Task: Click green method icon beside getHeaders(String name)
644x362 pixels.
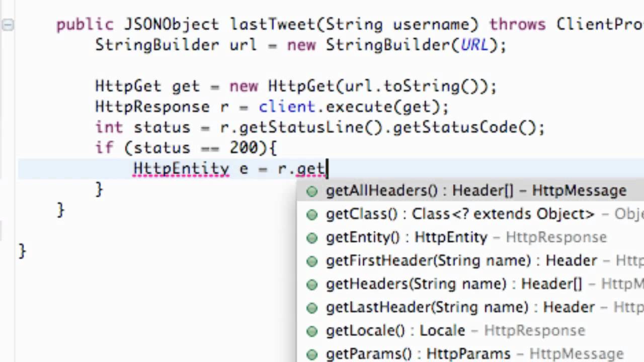Action: 312,285
